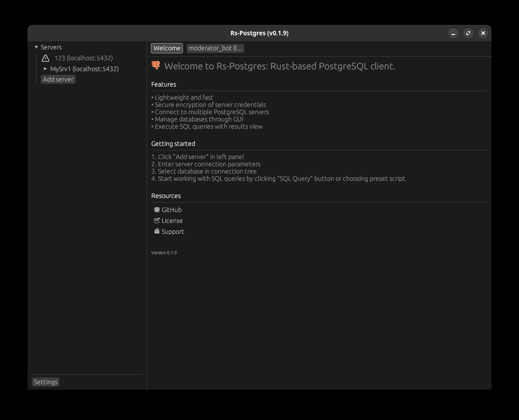
Task: Select the MySrv1 (localhost:5432) label
Action: 84,69
